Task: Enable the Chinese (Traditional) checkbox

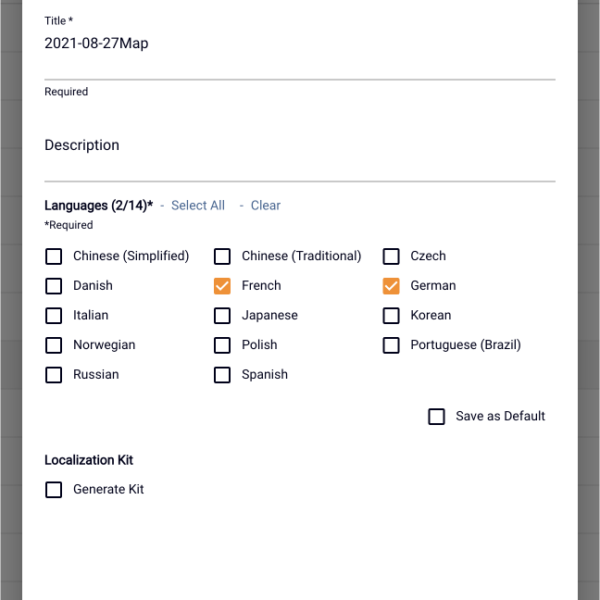Action: (x=222, y=256)
